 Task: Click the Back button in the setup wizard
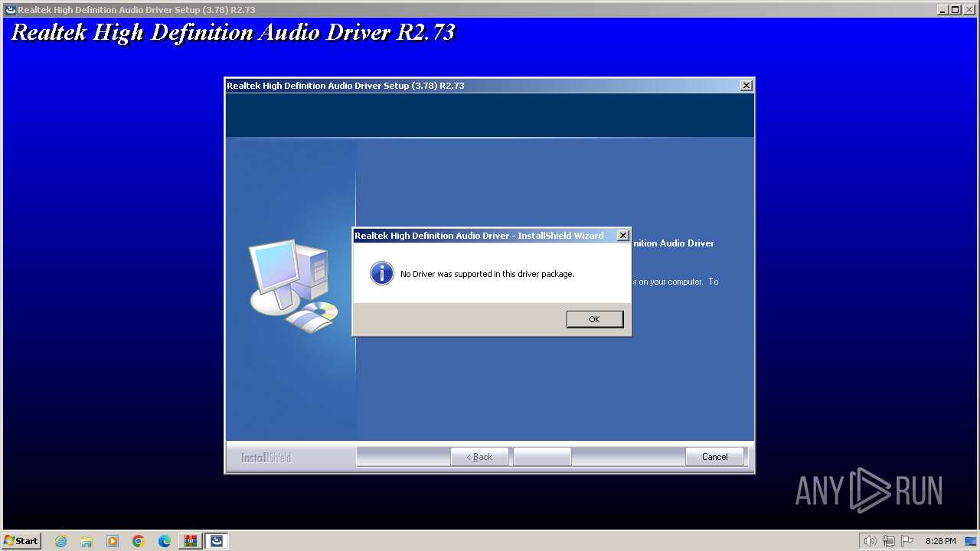click(479, 457)
